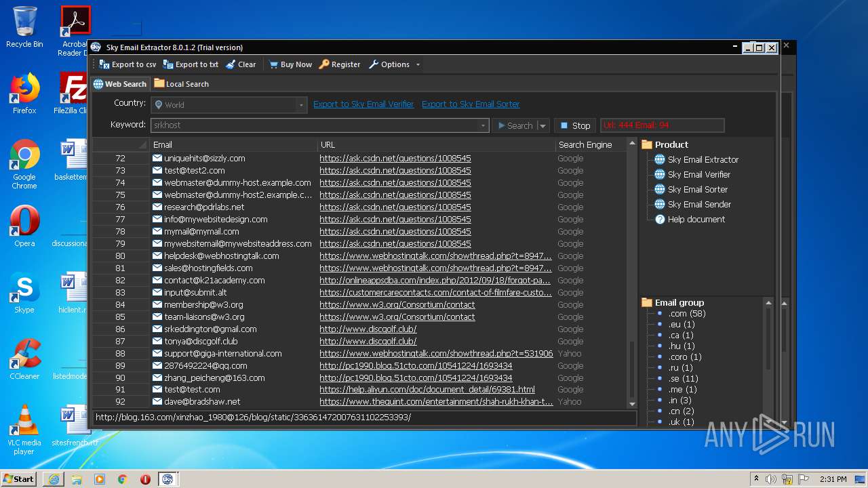Clear the results with Clear button
Image resolution: width=868 pixels, height=488 pixels.
click(241, 64)
